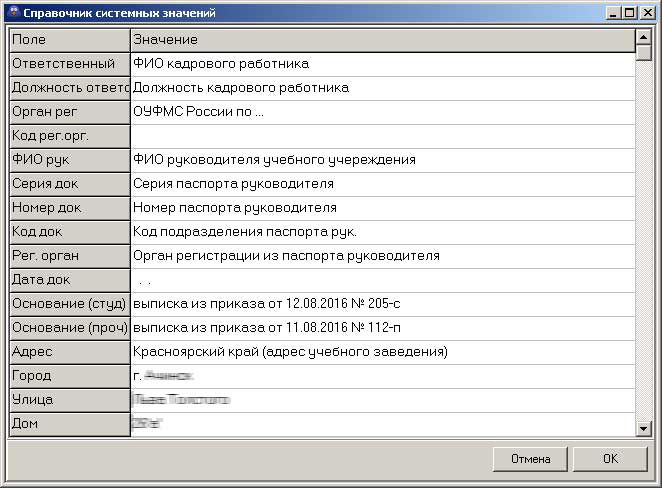Select the Ответственный row header
The height and width of the screenshot is (488, 662).
click(x=70, y=64)
